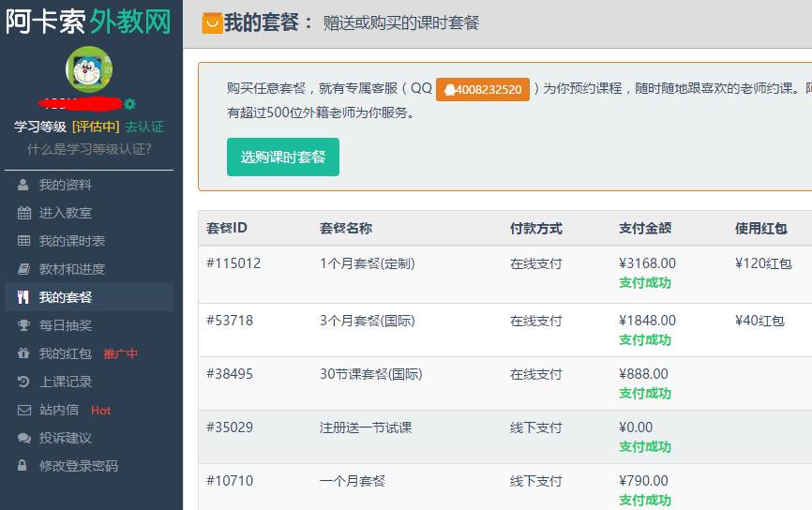Click 在线支付 in the #53718 row
812x510 pixels.
pyautogui.click(x=536, y=321)
